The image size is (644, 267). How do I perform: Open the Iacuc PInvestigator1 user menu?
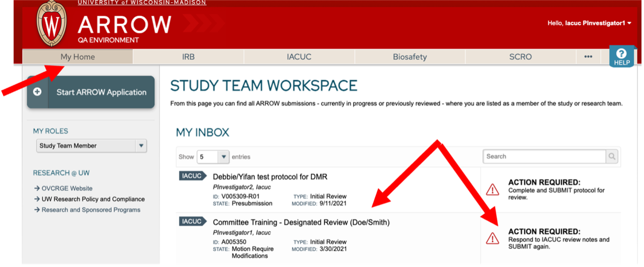[589, 23]
